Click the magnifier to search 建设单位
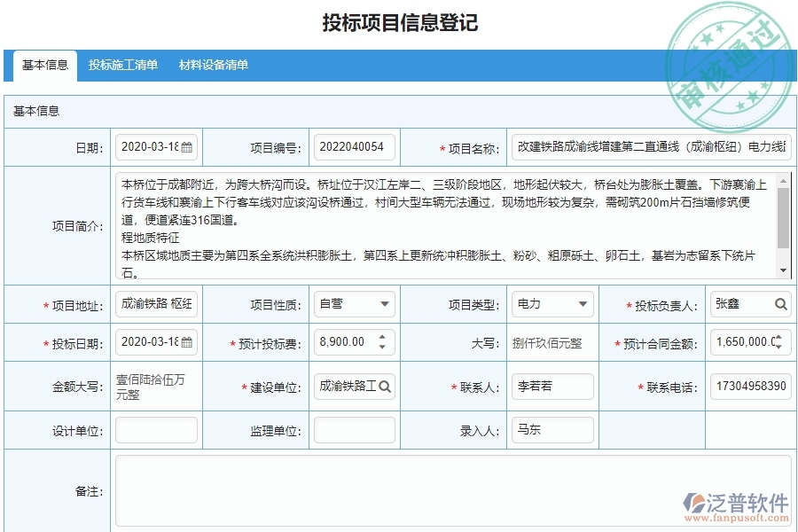 click(384, 386)
